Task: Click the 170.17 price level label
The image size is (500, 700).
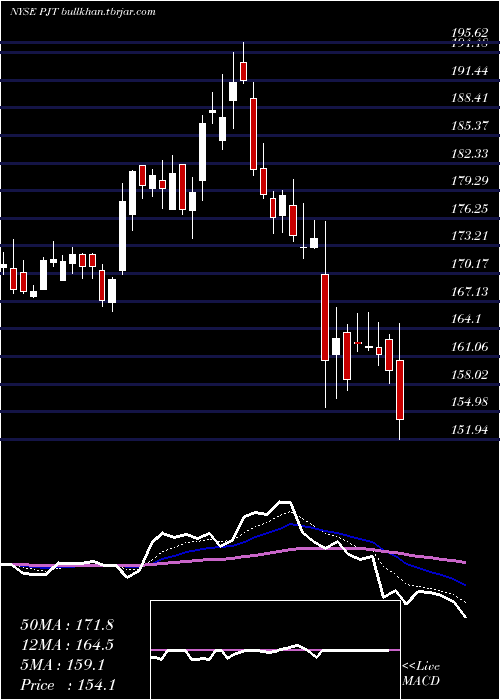Action: tap(470, 264)
